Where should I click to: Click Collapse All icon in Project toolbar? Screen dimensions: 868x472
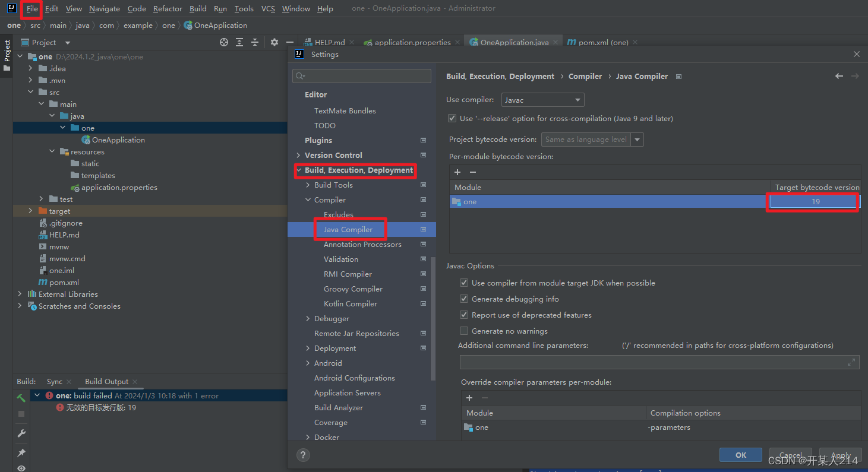(x=255, y=42)
